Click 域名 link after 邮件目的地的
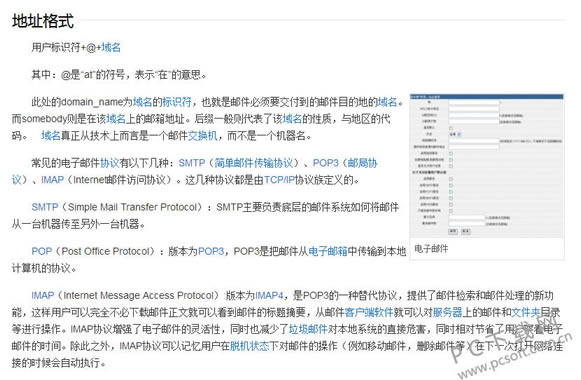Image resolution: width=581 pixels, height=380 pixels. click(x=387, y=101)
